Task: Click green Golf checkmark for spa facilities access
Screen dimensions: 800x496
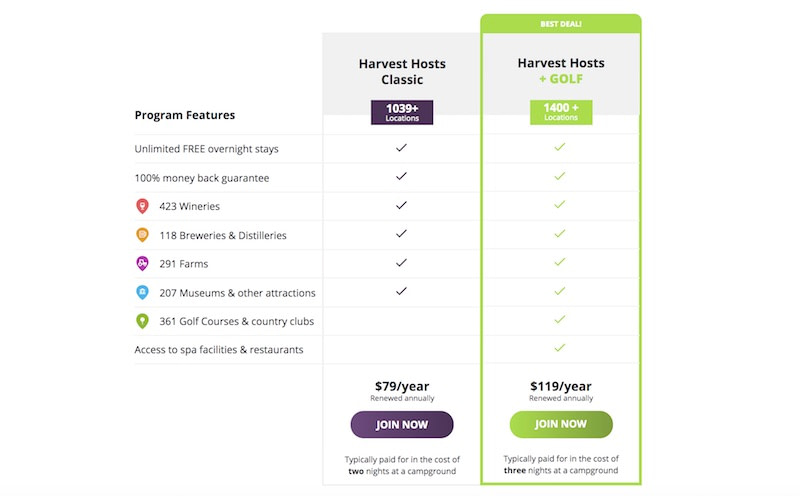Action: pyautogui.click(x=560, y=348)
